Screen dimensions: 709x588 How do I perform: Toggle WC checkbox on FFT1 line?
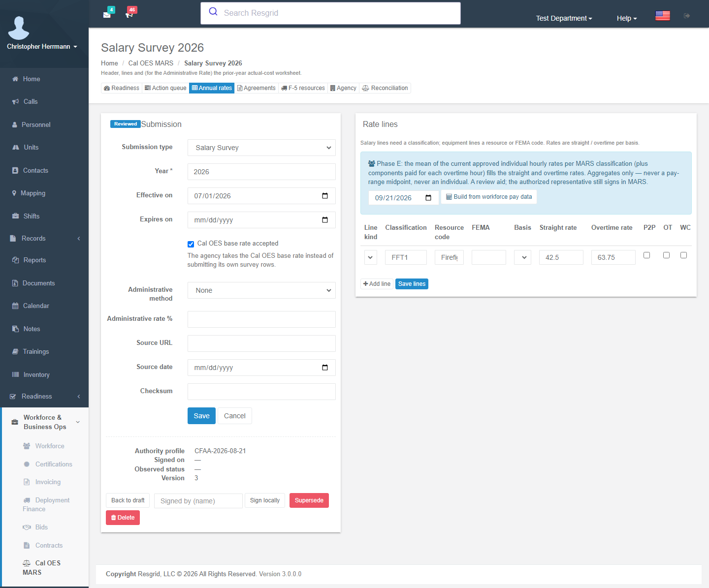pos(683,255)
